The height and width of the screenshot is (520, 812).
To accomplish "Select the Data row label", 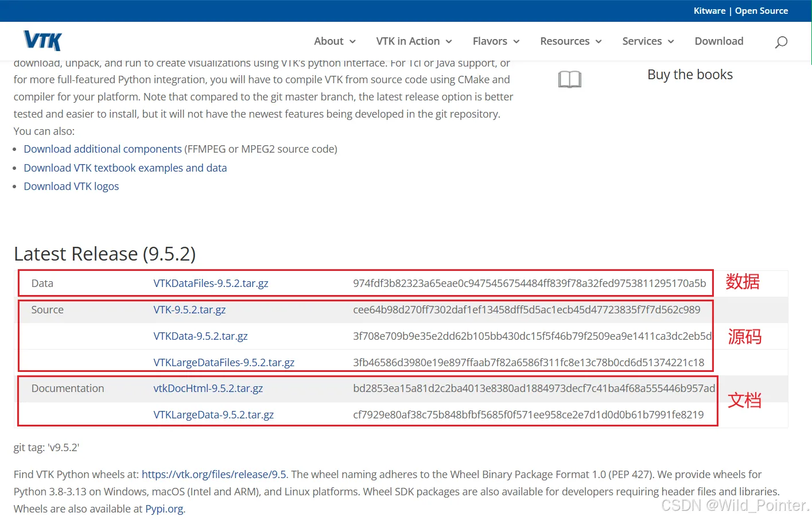I will tap(42, 284).
